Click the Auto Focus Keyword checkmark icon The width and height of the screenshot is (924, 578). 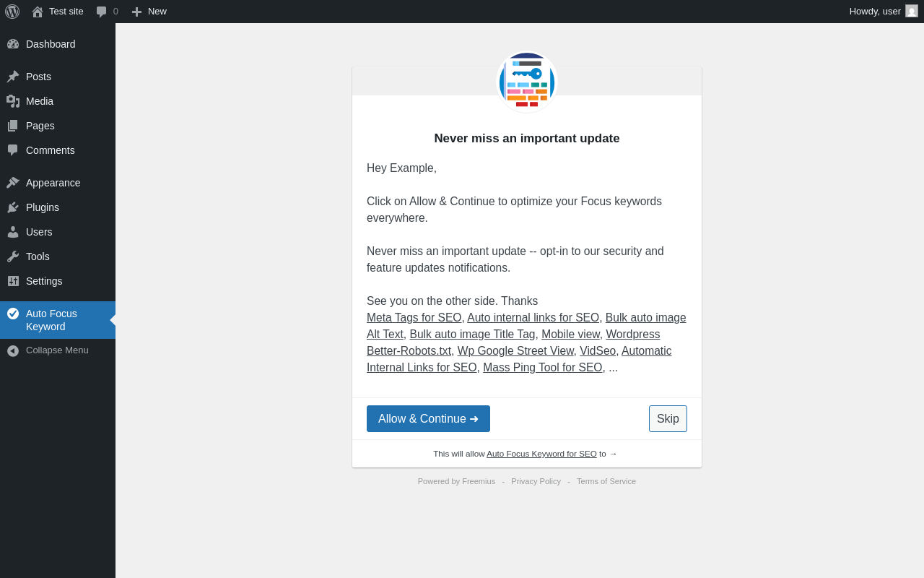(13, 314)
